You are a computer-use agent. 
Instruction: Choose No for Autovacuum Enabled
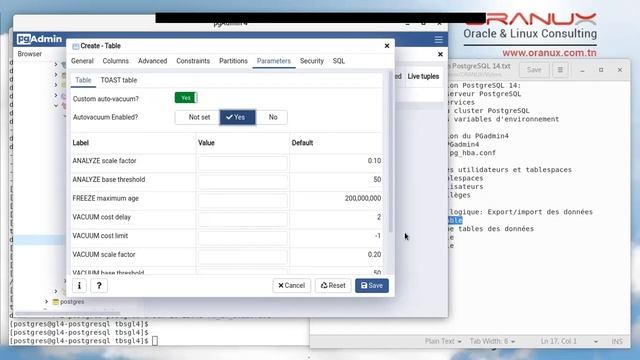(272, 117)
